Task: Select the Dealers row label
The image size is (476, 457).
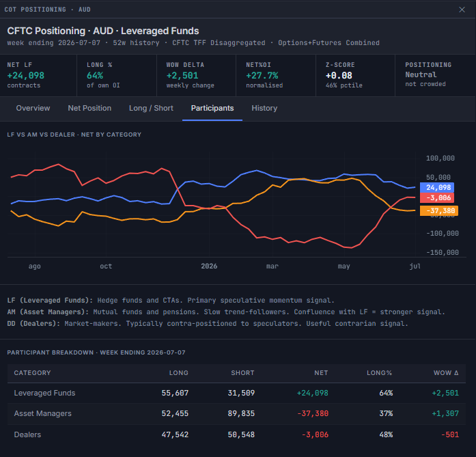Action: 27,434
